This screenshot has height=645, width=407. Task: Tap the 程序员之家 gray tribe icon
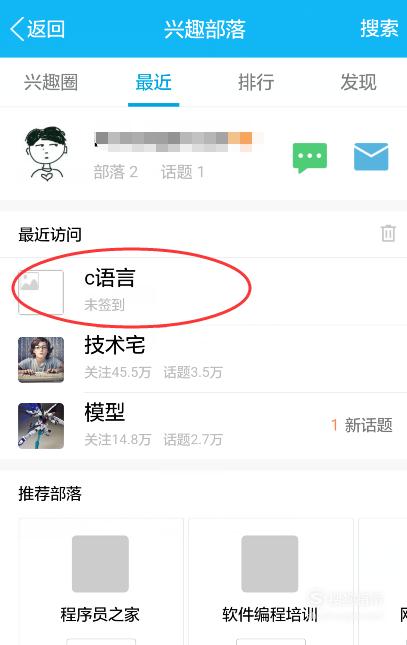pos(100,564)
